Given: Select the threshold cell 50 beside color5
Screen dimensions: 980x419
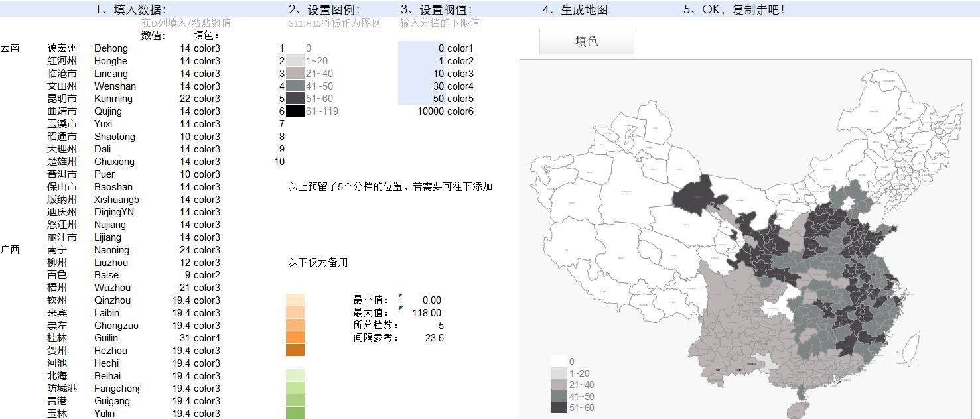Looking at the screenshot, I should tap(421, 99).
